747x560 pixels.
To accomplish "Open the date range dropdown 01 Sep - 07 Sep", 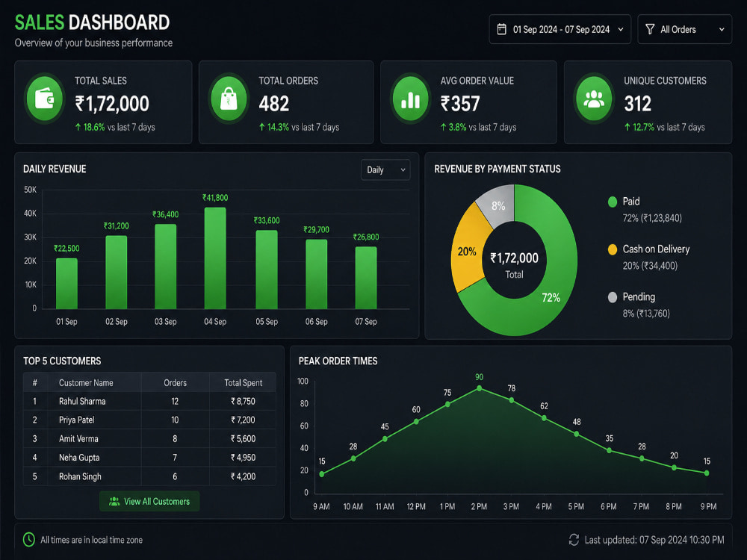I will pyautogui.click(x=560, y=30).
